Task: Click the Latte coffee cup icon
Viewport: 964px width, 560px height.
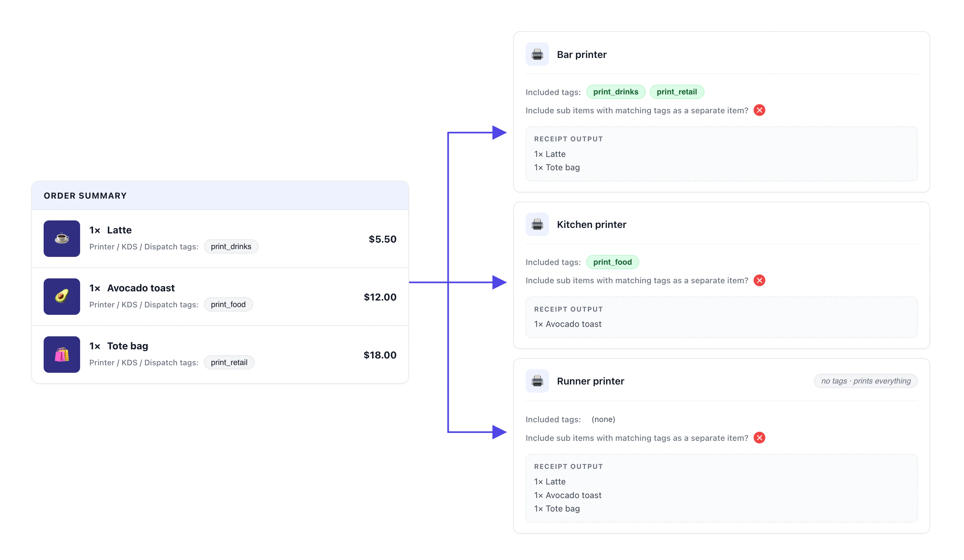Action: pyautogui.click(x=62, y=238)
